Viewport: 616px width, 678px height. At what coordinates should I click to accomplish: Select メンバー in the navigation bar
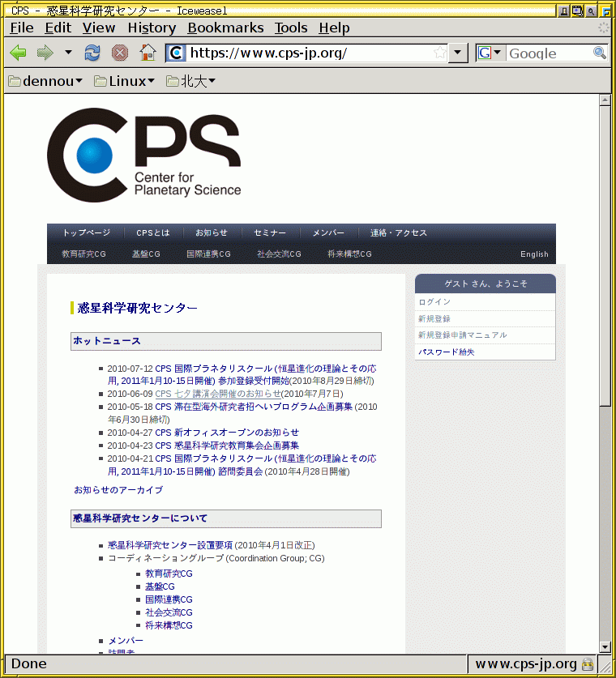coord(328,232)
